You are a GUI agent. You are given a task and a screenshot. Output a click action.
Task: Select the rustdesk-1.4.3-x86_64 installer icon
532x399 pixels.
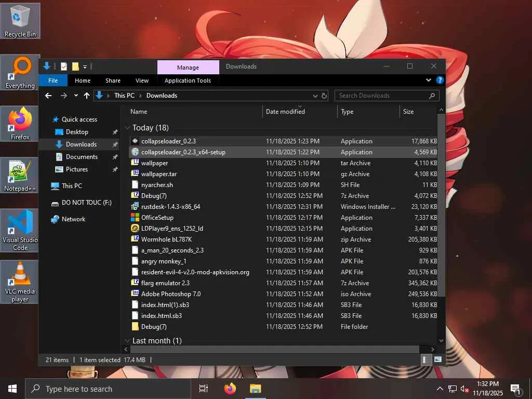tap(135, 206)
